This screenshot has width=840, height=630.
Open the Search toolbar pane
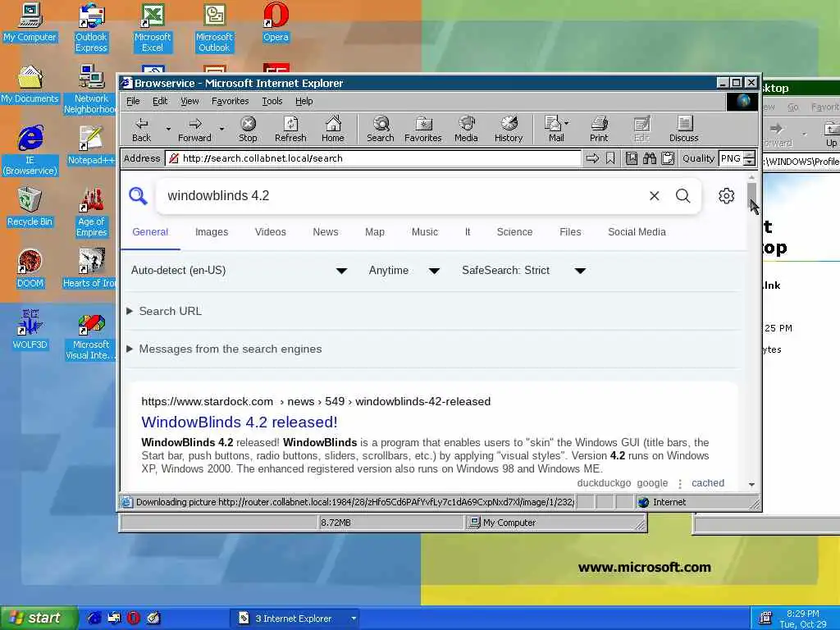[x=381, y=129]
